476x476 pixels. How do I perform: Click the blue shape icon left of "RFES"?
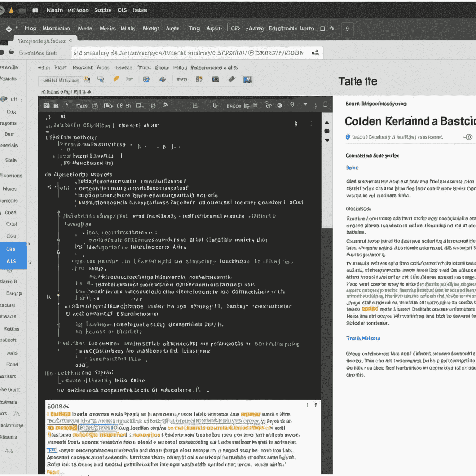coord(162,79)
